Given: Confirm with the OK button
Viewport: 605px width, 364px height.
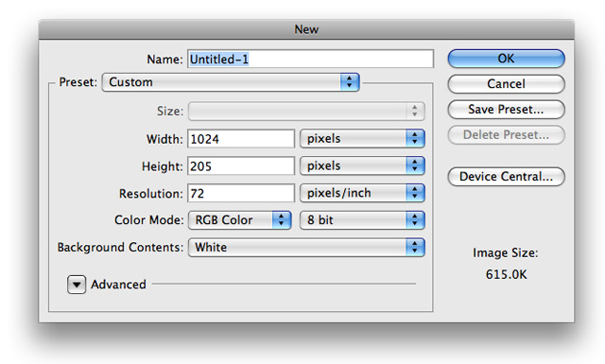Looking at the screenshot, I should [x=507, y=59].
